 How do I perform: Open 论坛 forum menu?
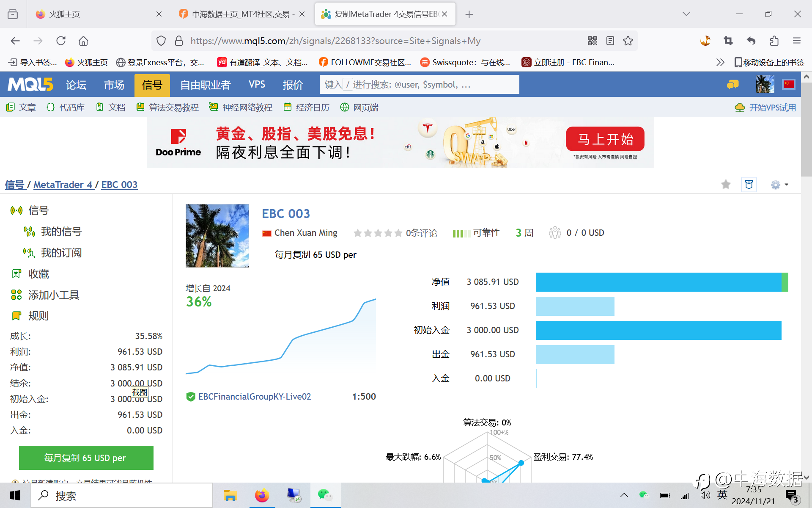pos(76,85)
